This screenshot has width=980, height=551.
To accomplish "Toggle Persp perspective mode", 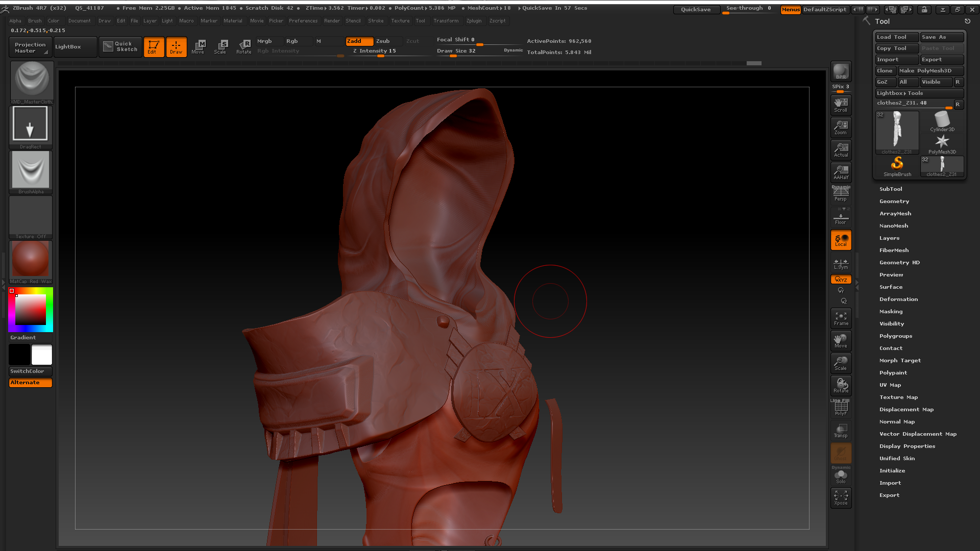I will (841, 194).
